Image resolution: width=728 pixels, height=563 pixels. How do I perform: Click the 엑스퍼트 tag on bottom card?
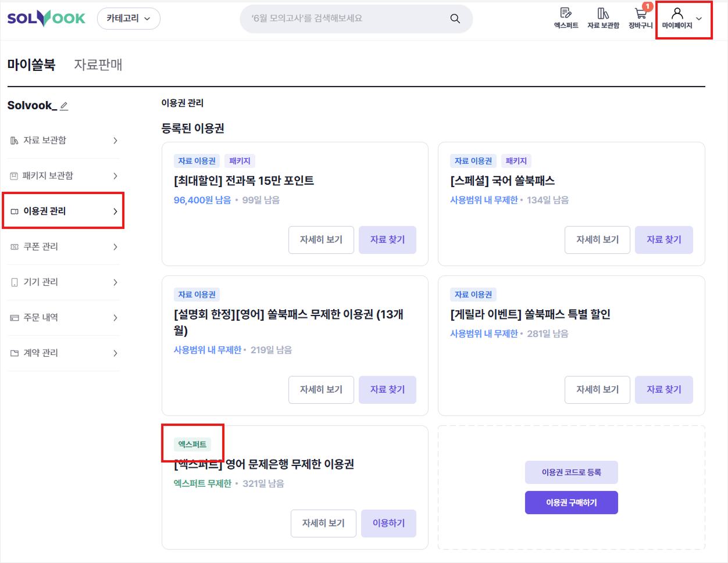192,444
